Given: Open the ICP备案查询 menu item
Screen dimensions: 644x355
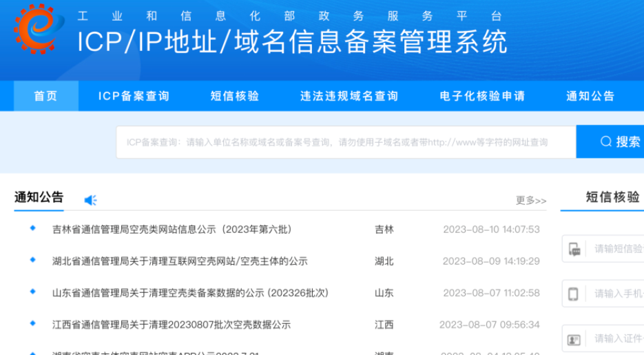Looking at the screenshot, I should tap(134, 96).
